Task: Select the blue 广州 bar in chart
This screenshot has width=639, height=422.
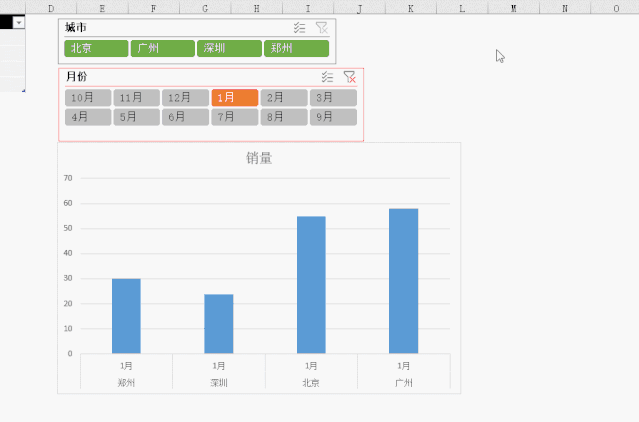Action: (403, 281)
